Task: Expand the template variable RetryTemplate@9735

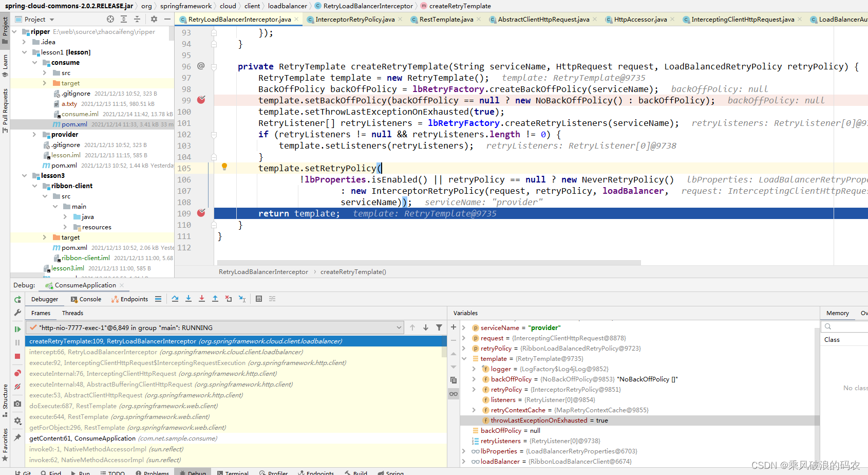Action: [465, 358]
